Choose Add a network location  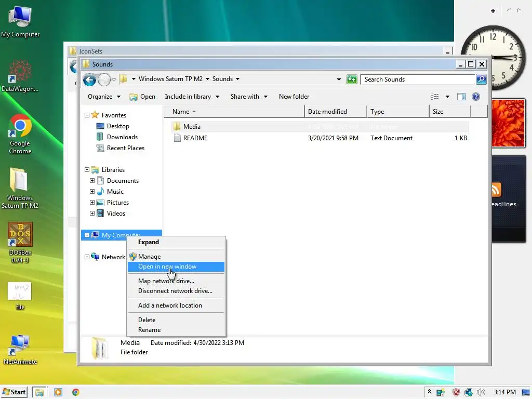176,305
